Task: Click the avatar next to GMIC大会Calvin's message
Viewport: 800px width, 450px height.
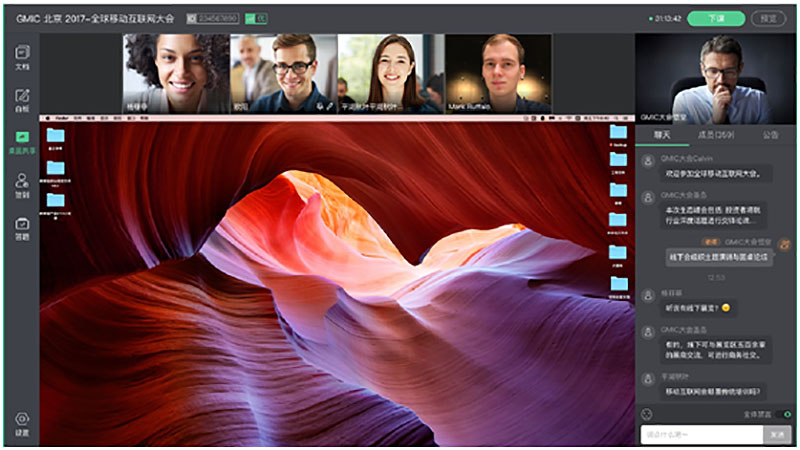Action: tap(648, 161)
